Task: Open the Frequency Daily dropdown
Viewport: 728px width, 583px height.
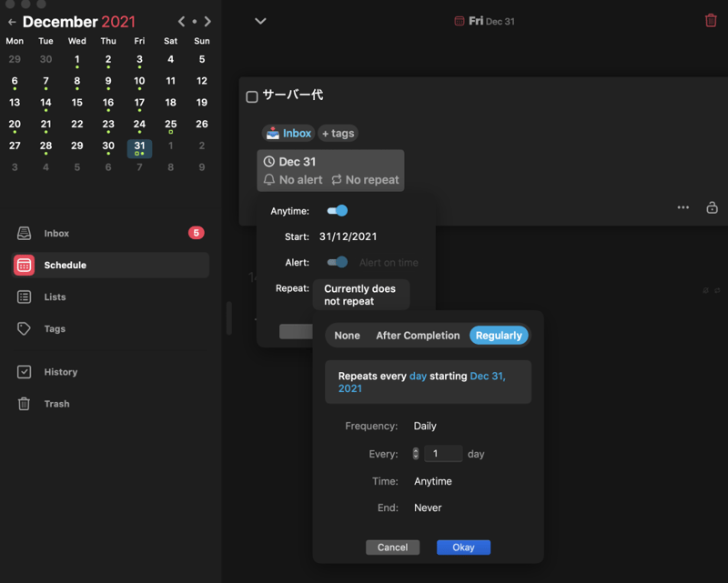Action: 425,426
